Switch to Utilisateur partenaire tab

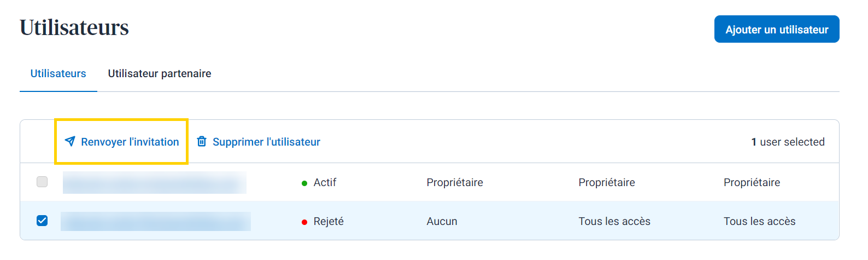pos(160,73)
